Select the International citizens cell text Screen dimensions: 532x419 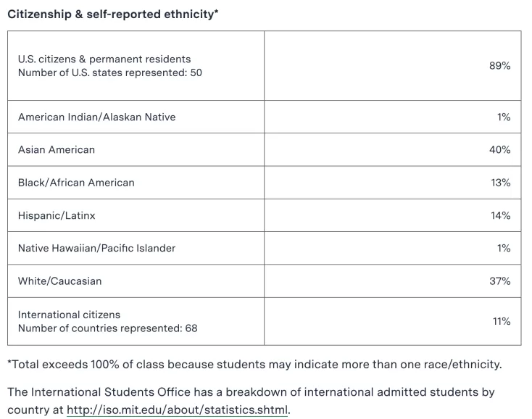pos(69,315)
